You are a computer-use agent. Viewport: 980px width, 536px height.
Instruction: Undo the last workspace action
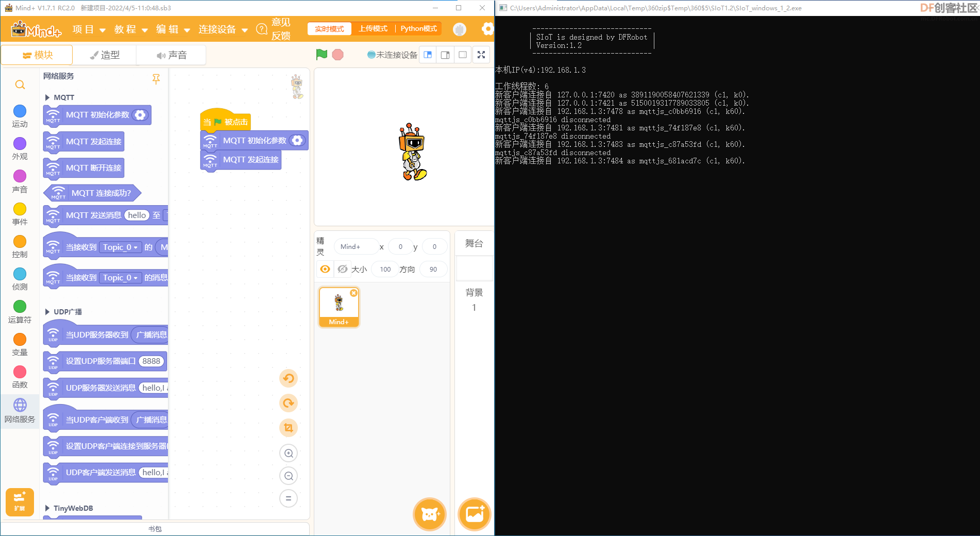pos(289,378)
